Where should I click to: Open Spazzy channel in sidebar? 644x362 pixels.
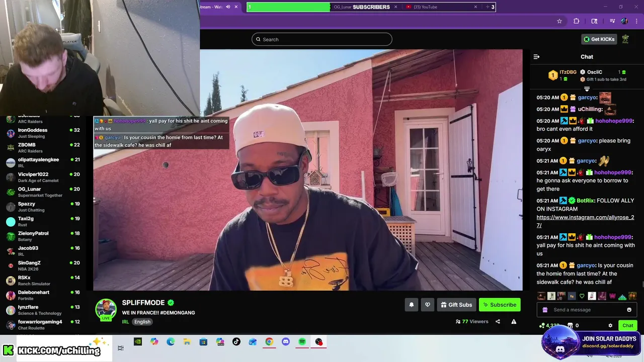(43, 207)
